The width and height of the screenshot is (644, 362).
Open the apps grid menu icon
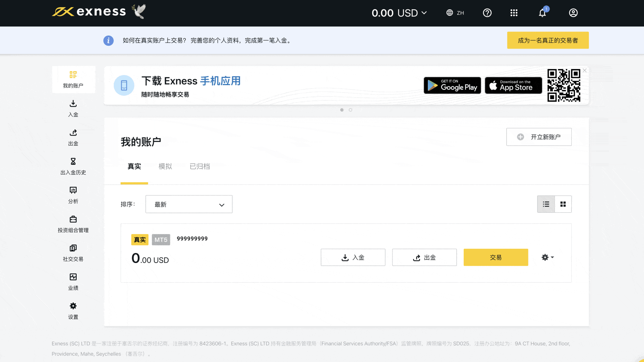[x=514, y=13]
